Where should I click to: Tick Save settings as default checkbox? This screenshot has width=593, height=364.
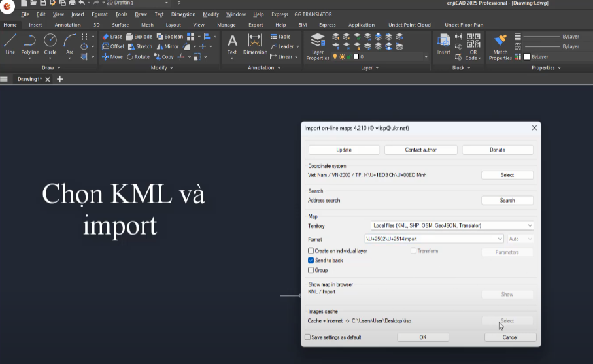coord(308,337)
